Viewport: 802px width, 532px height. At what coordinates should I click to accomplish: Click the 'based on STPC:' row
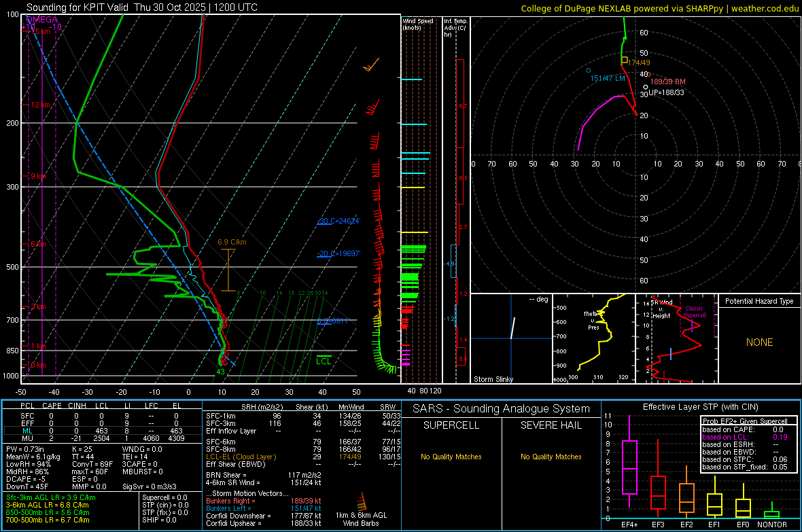(745, 459)
